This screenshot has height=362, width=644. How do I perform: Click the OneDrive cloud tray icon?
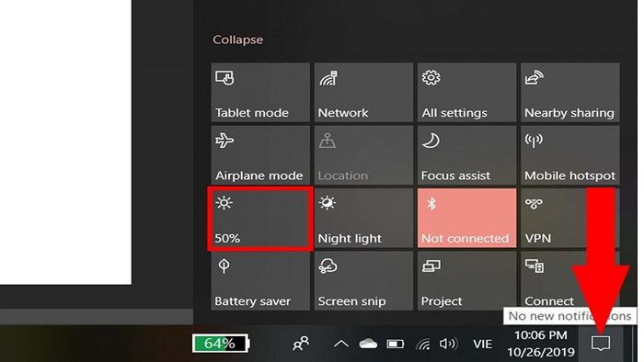(x=368, y=344)
